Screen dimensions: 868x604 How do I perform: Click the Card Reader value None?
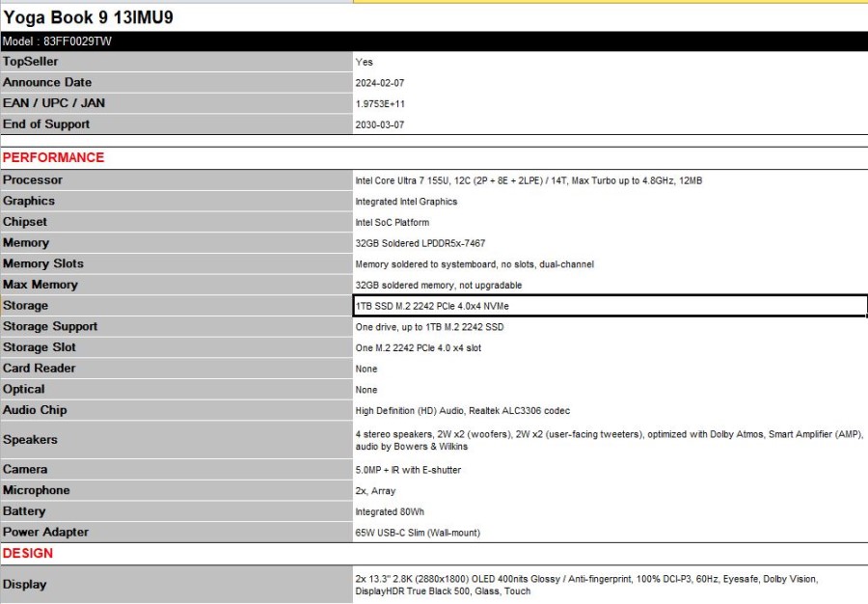coord(366,370)
